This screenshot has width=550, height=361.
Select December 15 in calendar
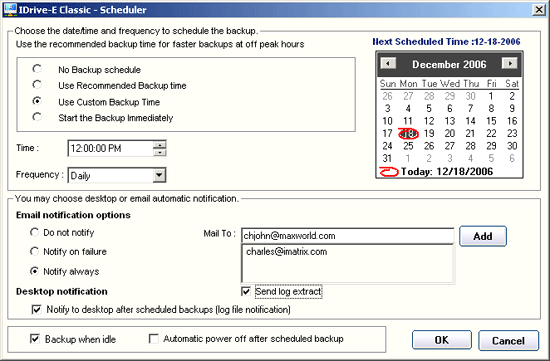pyautogui.click(x=491, y=121)
